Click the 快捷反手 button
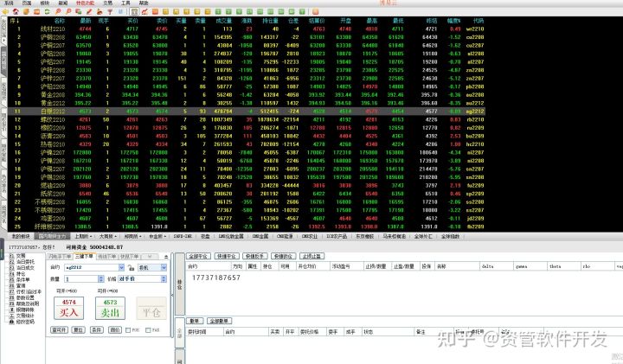Image resolution: width=623 pixels, height=364 pixels. (x=255, y=256)
